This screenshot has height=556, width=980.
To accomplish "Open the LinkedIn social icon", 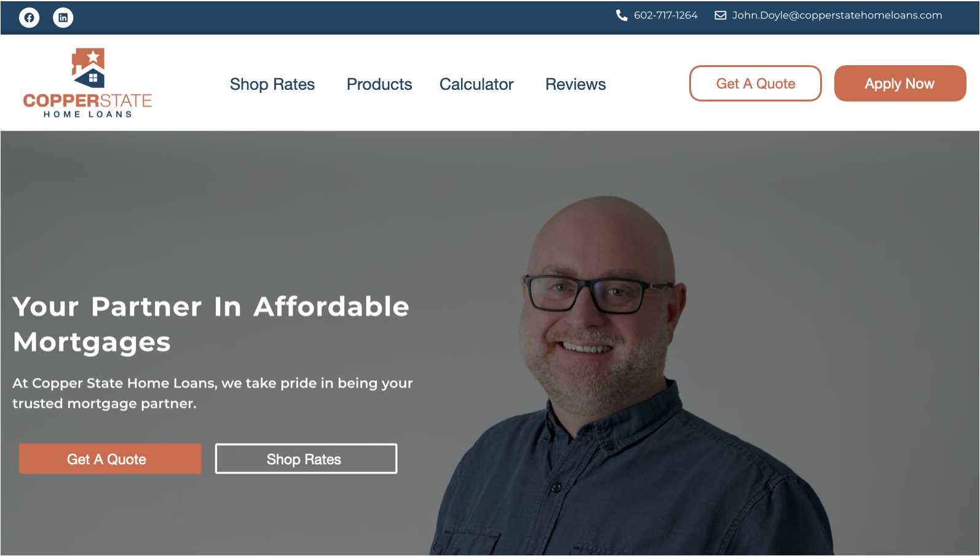I will [x=63, y=17].
